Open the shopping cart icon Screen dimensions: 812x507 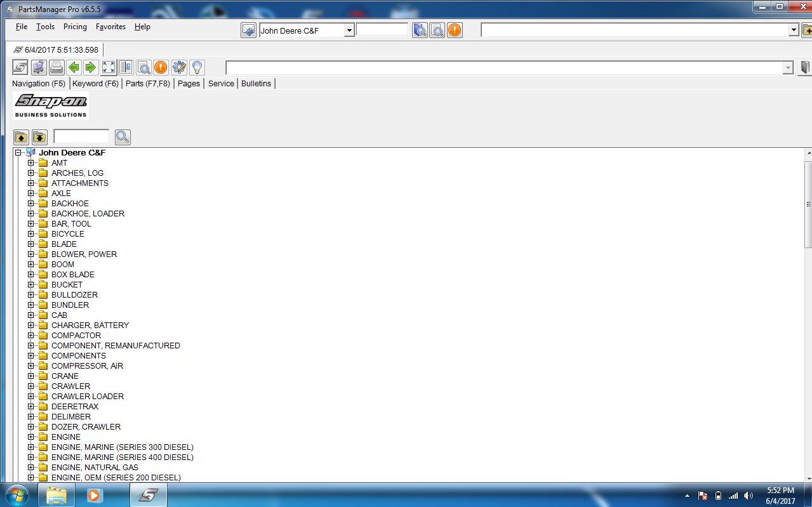point(39,67)
